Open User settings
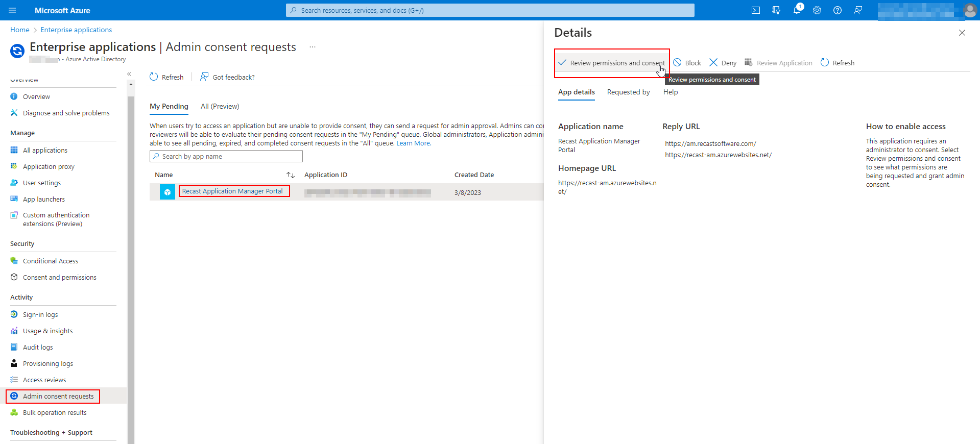This screenshot has height=444, width=980. pyautogui.click(x=41, y=183)
